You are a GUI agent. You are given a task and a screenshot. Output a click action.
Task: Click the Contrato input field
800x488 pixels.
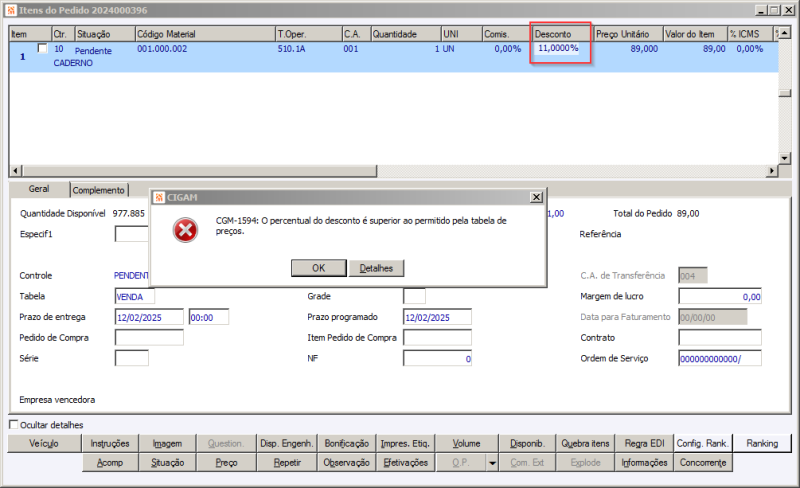(x=720, y=337)
